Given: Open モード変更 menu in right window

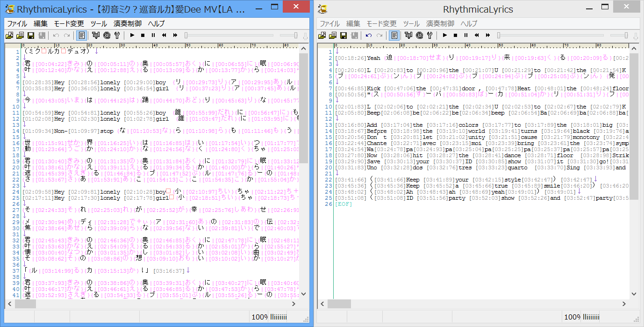Looking at the screenshot, I should click(381, 23).
